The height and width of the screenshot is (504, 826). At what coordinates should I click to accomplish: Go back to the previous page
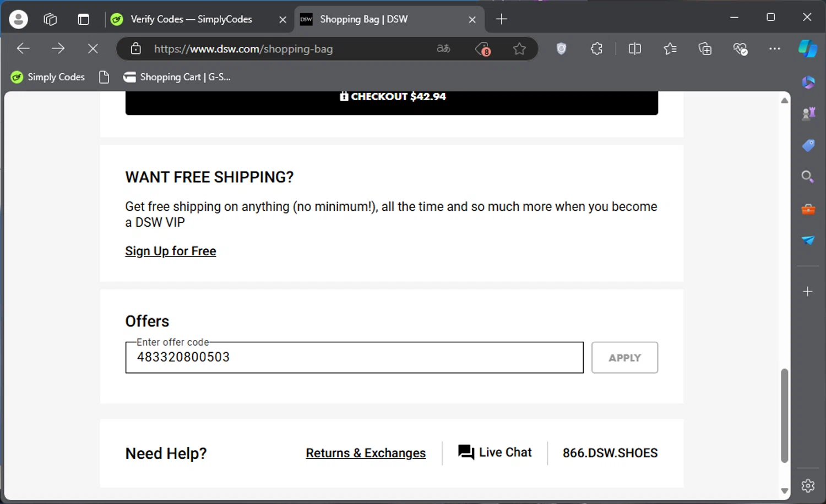point(23,48)
